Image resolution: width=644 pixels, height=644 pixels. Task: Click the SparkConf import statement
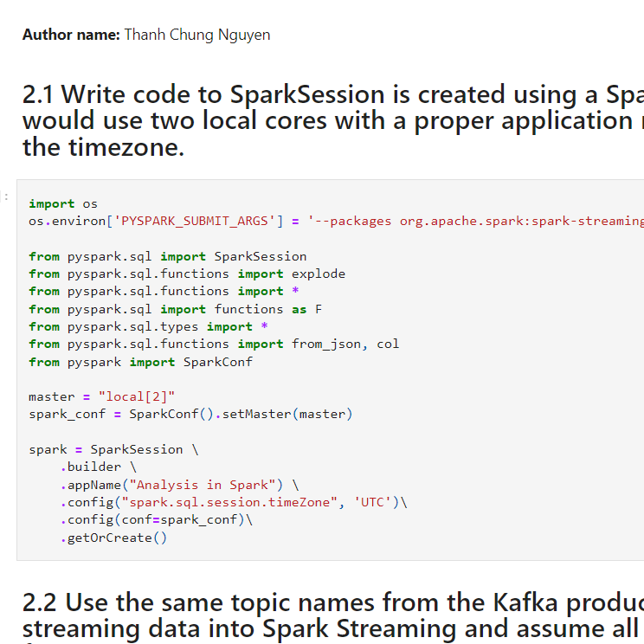pos(140,362)
